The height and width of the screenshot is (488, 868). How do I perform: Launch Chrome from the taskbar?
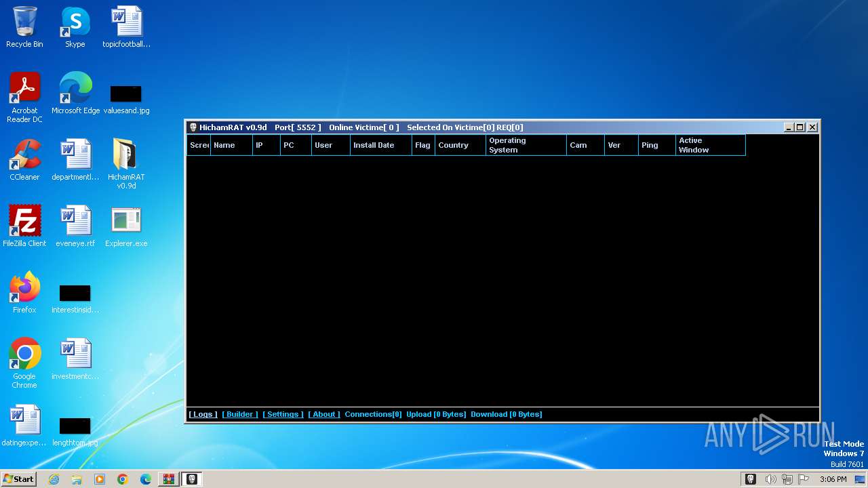123,479
